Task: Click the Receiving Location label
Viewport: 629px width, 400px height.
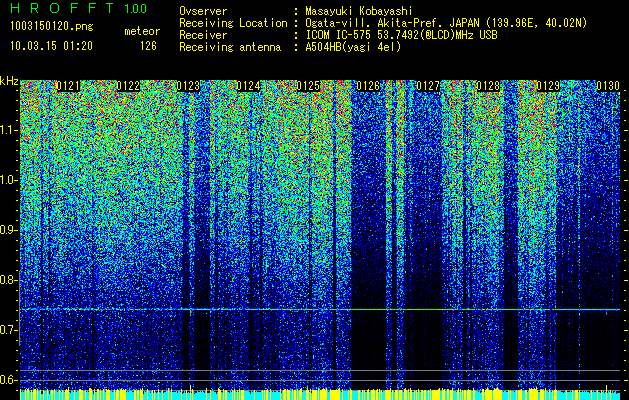Action: tap(233, 23)
